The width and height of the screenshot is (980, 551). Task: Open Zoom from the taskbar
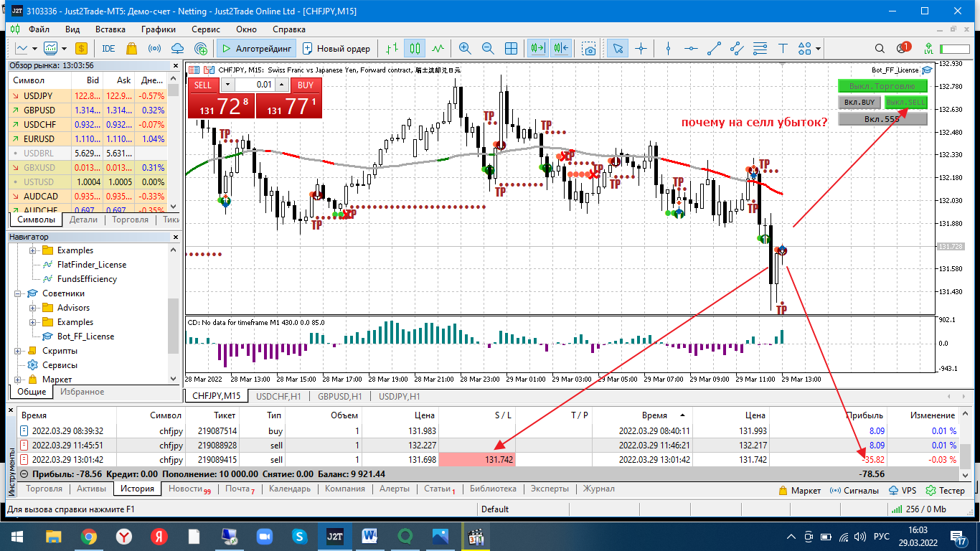(x=265, y=536)
